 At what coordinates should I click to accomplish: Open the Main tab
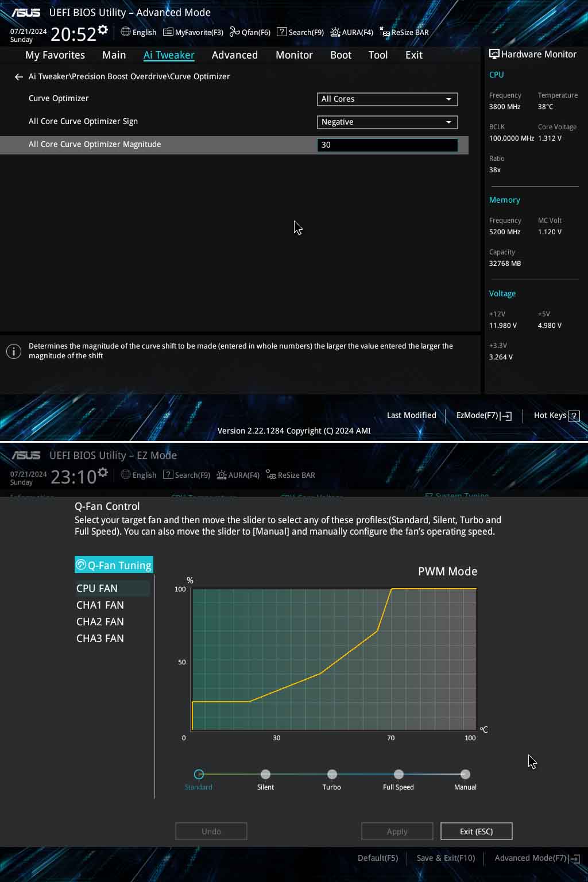point(114,55)
